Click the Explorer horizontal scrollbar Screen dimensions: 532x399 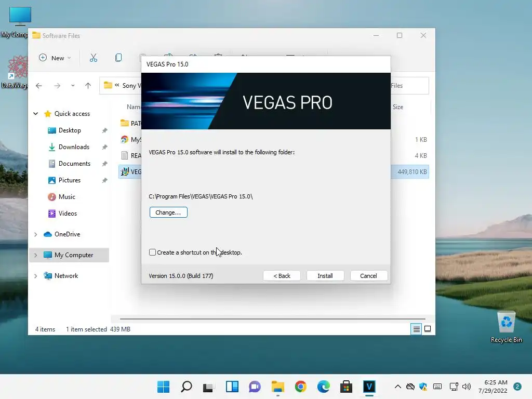coord(272,319)
